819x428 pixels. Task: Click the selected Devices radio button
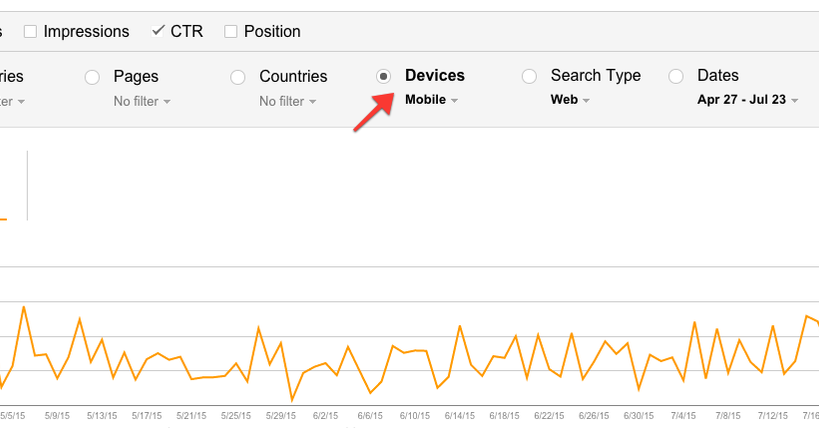(x=383, y=76)
